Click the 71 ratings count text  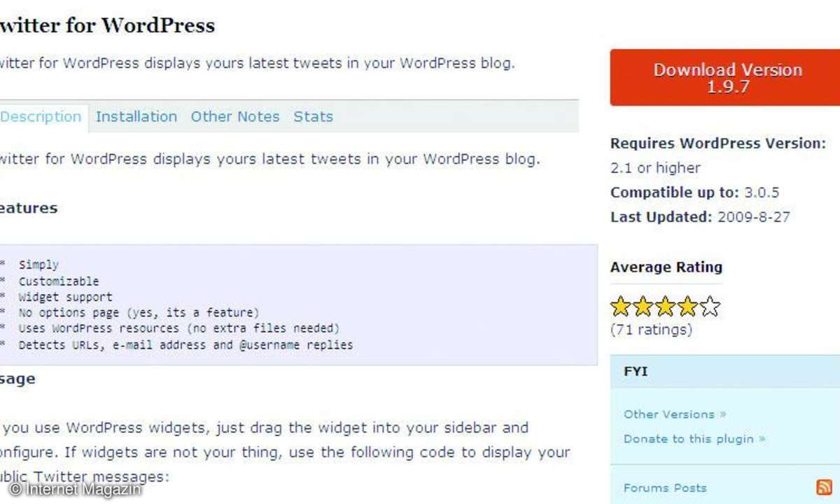651,329
